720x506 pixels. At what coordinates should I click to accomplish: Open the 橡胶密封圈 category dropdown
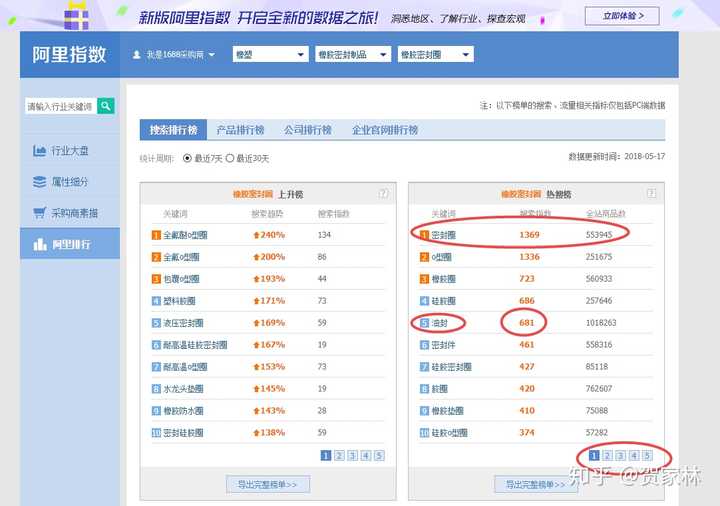tap(436, 55)
